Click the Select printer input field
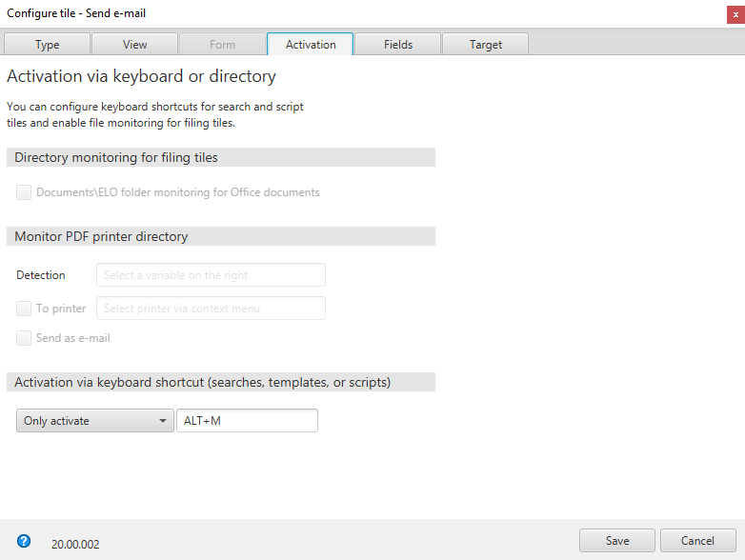The height and width of the screenshot is (560, 745). coord(211,309)
